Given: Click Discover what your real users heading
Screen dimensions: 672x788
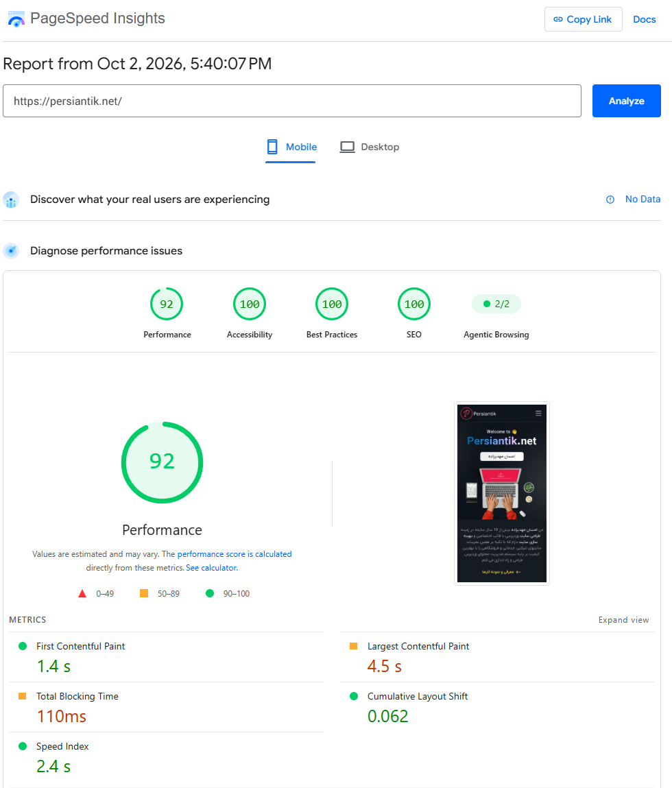Looking at the screenshot, I should click(x=149, y=200).
